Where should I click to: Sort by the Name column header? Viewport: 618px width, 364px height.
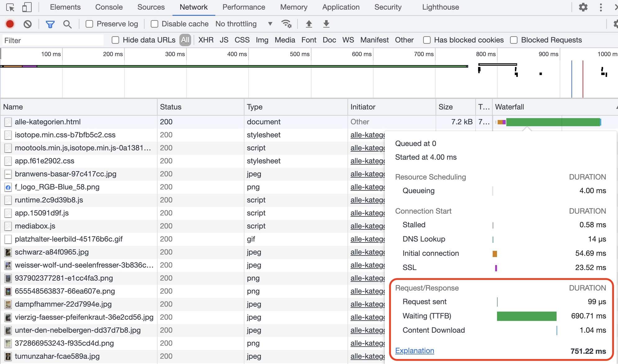point(79,107)
